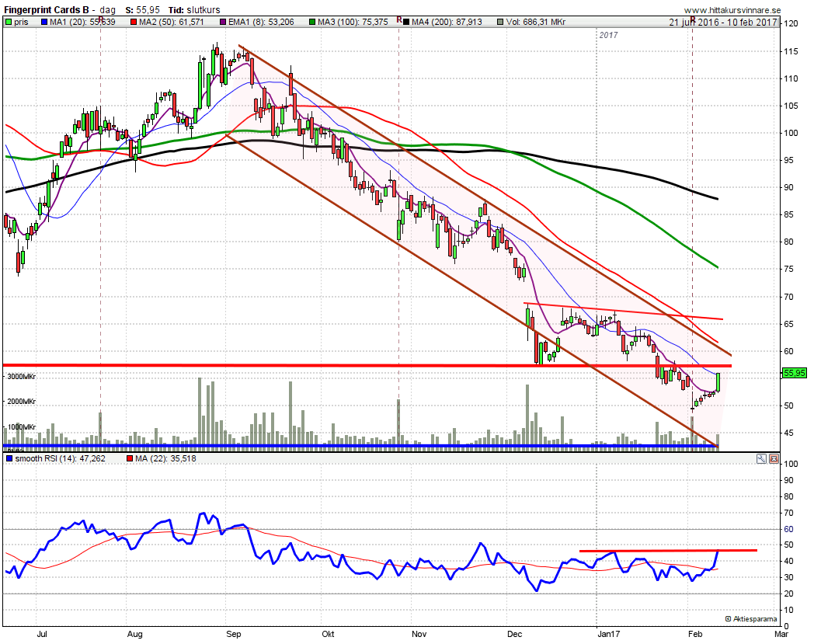Click the 'Dec' month label on time axis
This screenshot has height=644, width=814.
pos(514,634)
